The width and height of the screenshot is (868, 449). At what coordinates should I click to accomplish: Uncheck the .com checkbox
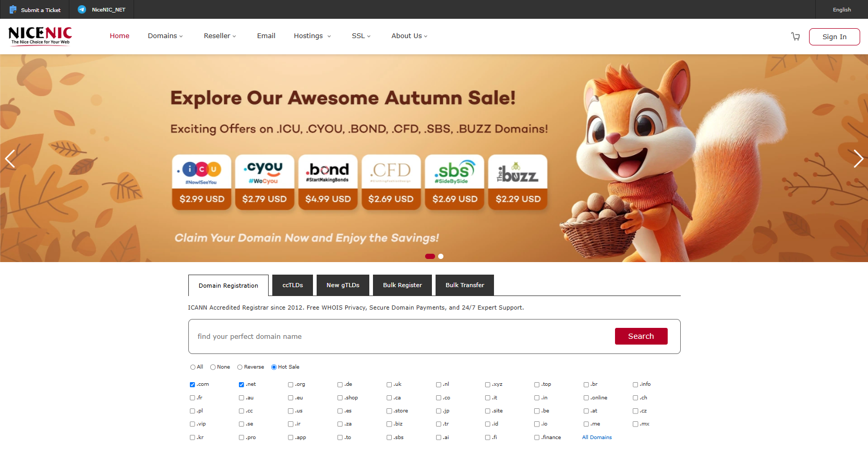[192, 385]
